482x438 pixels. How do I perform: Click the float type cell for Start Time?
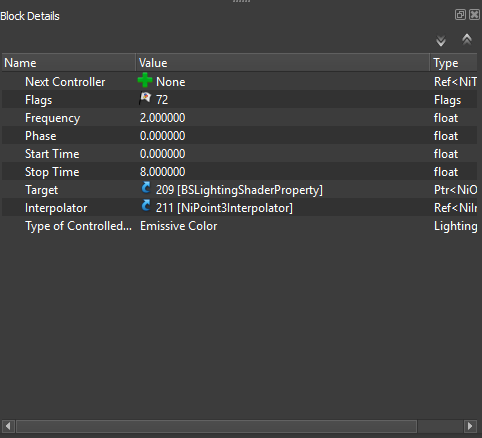coord(446,154)
